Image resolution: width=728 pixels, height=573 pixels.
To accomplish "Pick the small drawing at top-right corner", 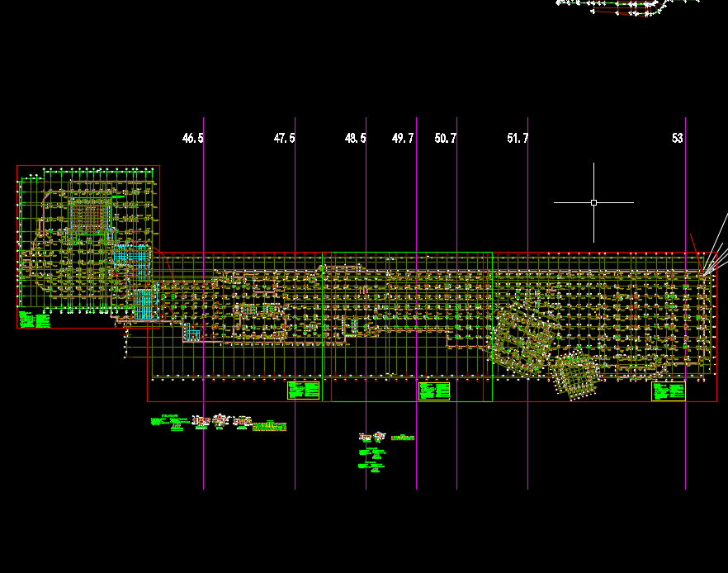I will pyautogui.click(x=619, y=7).
